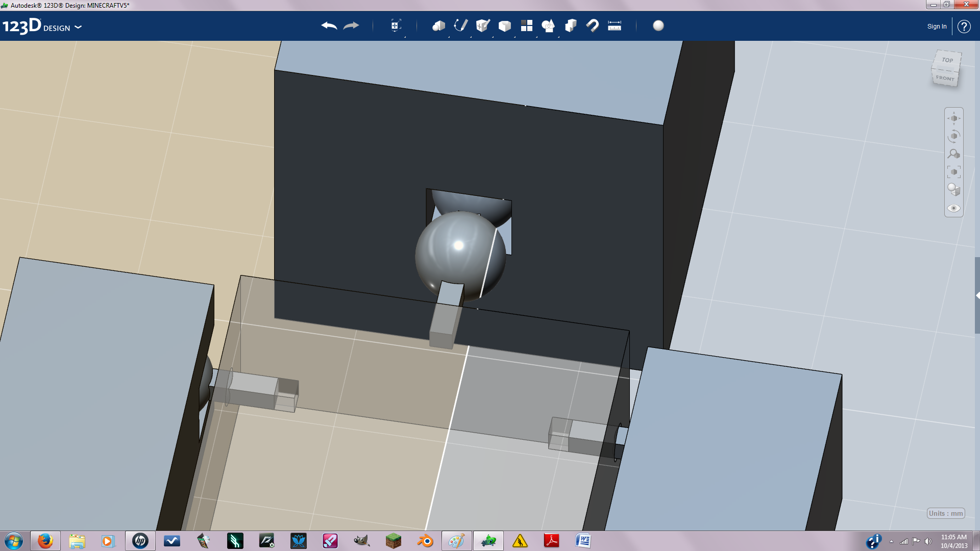This screenshot has width=980, height=551.
Task: Open the Sketch tool menu
Action: point(460,26)
